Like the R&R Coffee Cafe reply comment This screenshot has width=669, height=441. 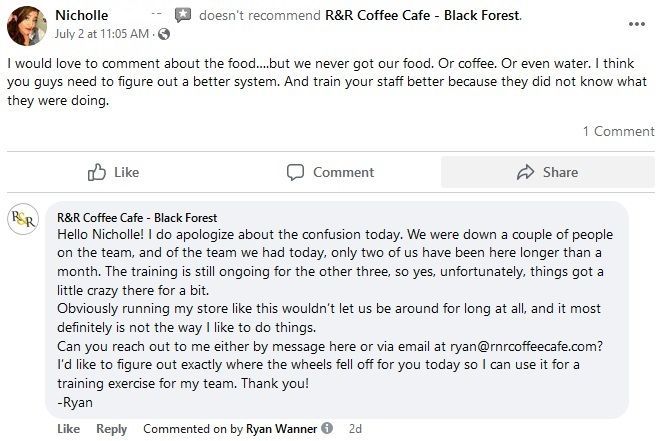(69, 429)
